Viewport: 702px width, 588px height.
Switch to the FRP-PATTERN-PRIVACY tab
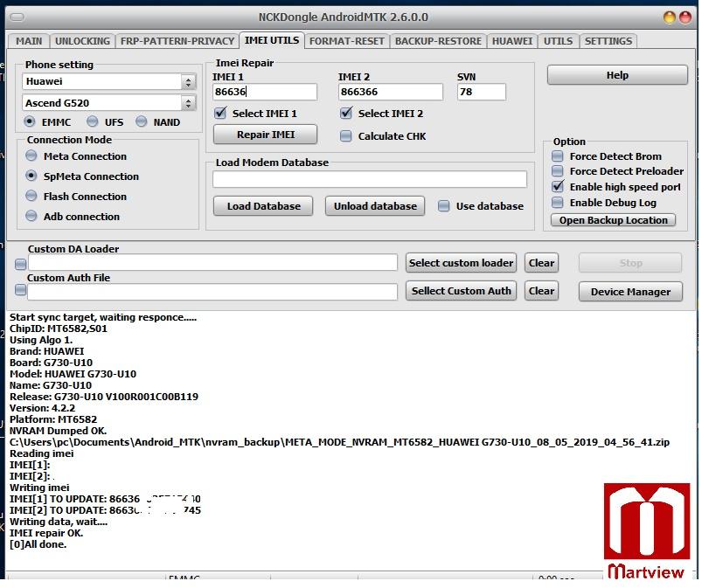click(177, 41)
